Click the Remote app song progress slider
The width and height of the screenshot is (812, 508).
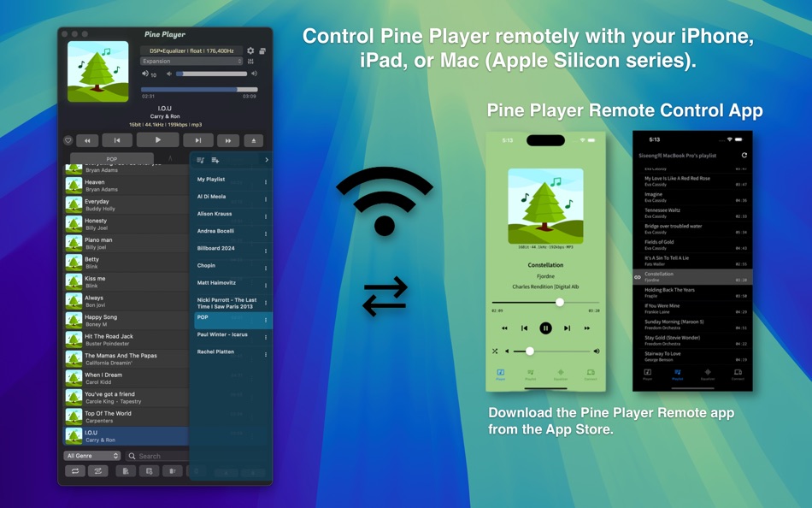tap(545, 302)
